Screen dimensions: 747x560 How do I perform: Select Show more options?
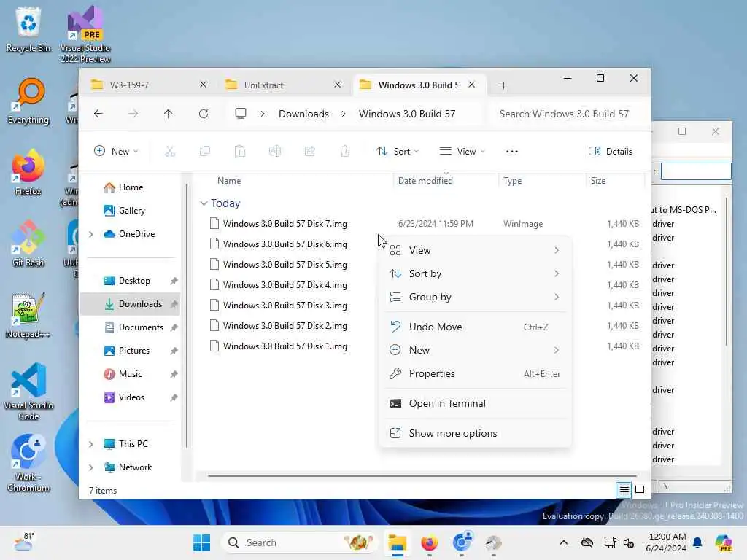[475, 434]
